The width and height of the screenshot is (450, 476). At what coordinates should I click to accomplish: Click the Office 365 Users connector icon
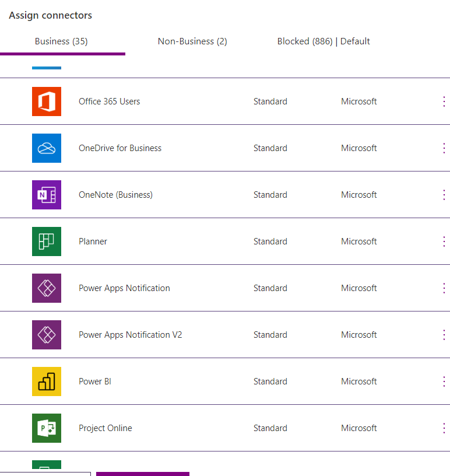pos(47,101)
